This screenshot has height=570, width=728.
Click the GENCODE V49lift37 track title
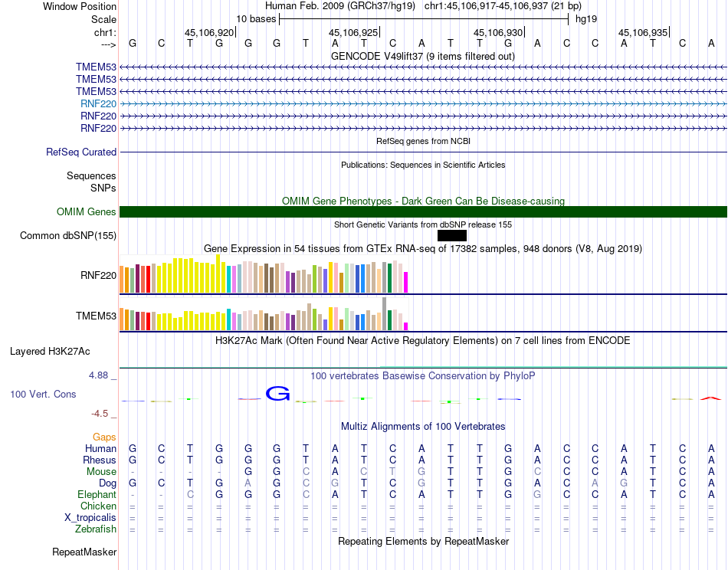422,57
